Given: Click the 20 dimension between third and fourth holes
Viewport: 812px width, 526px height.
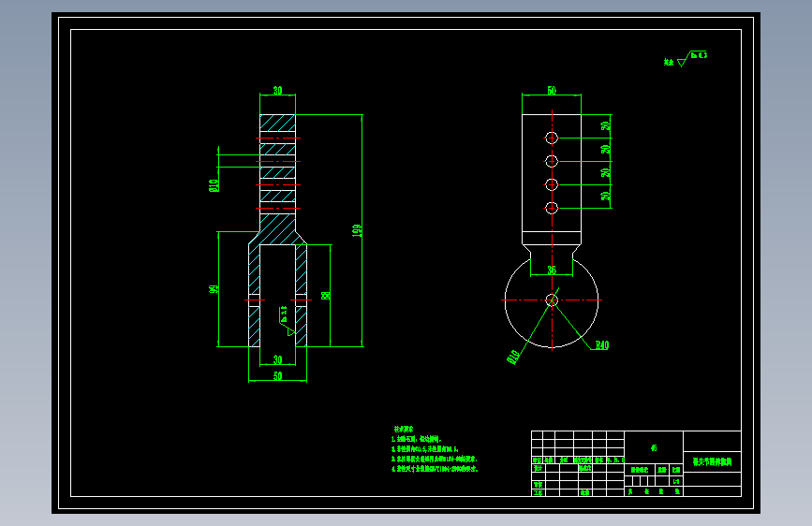Looking at the screenshot, I should pyautogui.click(x=605, y=196).
